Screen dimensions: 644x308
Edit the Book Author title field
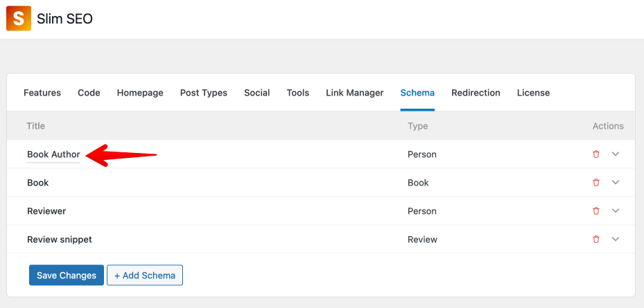pyautogui.click(x=53, y=154)
